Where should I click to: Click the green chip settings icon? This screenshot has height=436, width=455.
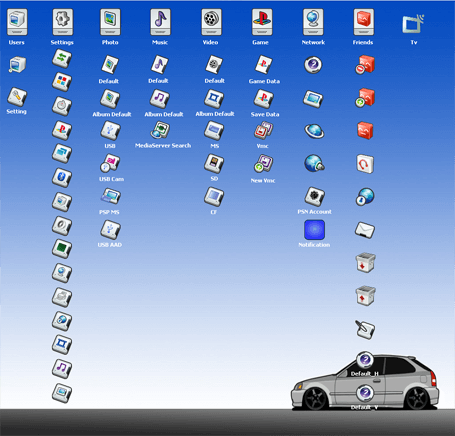click(x=62, y=249)
